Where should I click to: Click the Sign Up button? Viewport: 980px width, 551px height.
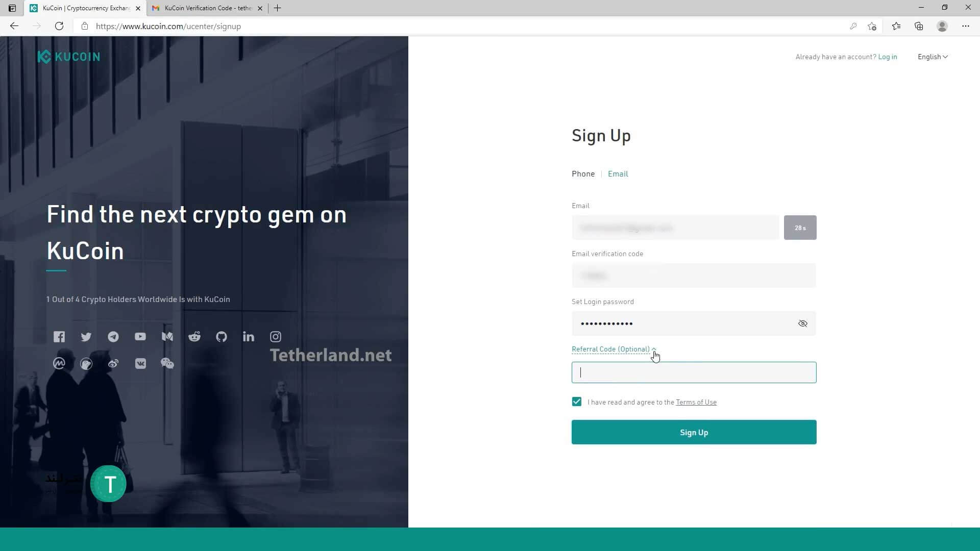click(x=693, y=432)
